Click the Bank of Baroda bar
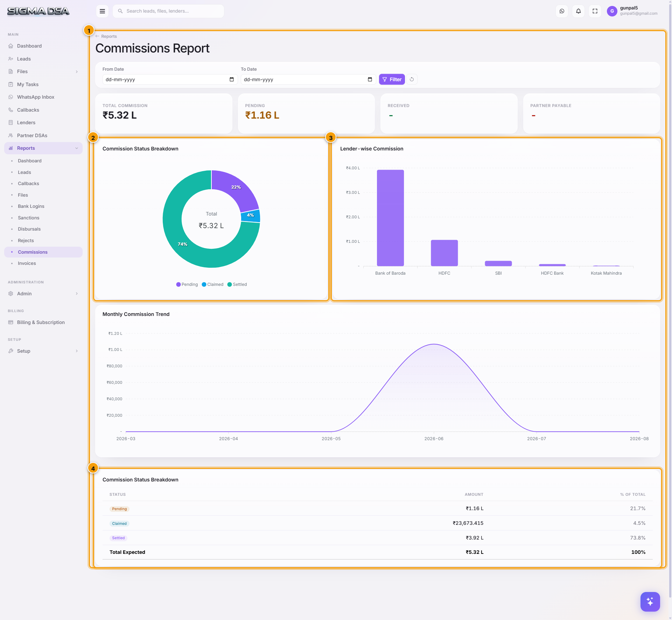The width and height of the screenshot is (672, 620). pos(390,218)
